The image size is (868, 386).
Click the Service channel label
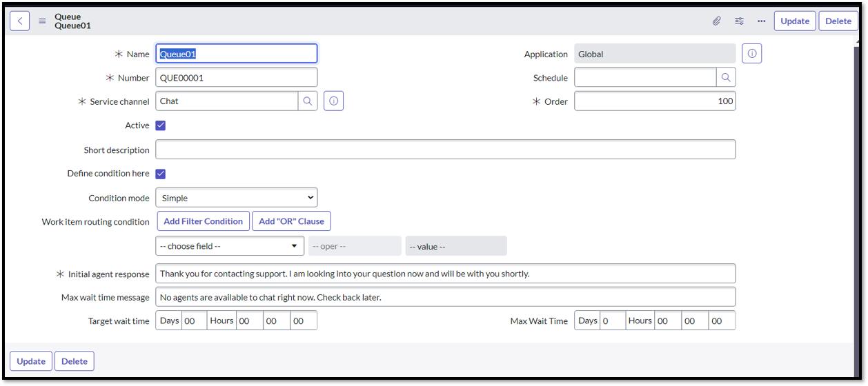(119, 101)
